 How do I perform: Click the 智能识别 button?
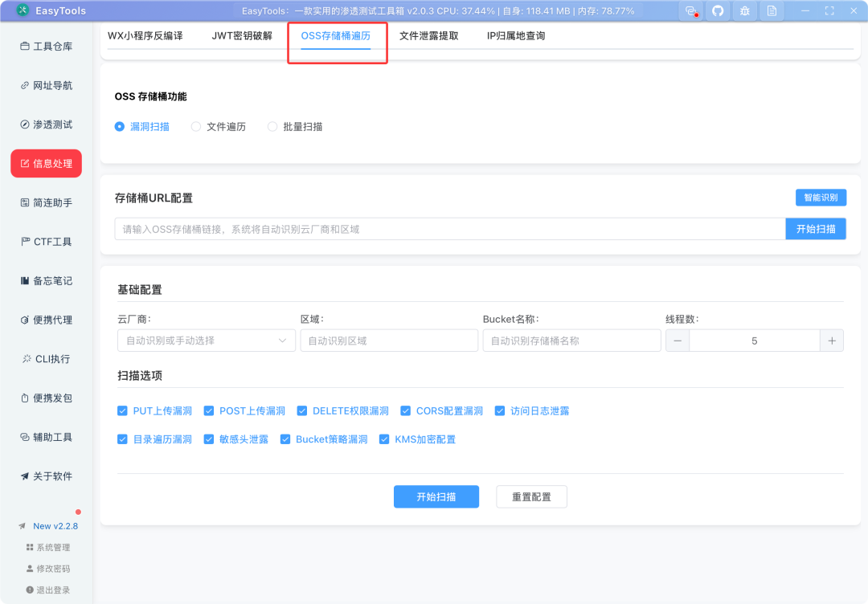pyautogui.click(x=821, y=198)
